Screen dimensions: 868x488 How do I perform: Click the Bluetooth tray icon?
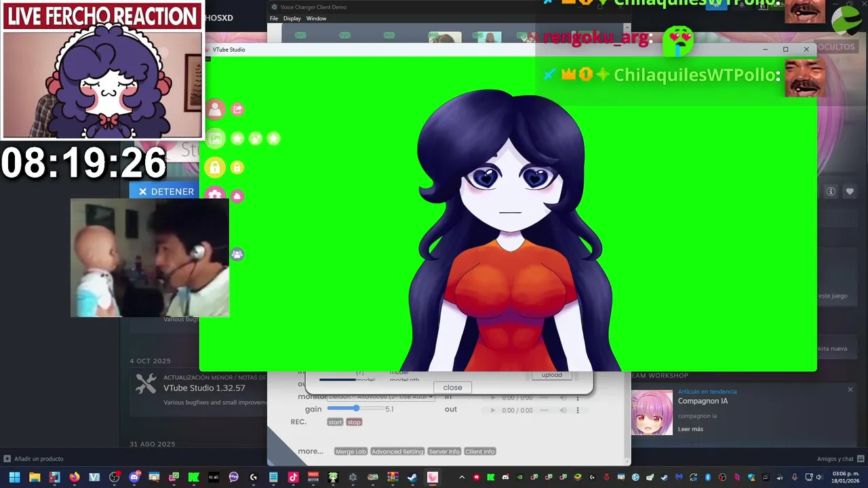pyautogui.click(x=708, y=477)
